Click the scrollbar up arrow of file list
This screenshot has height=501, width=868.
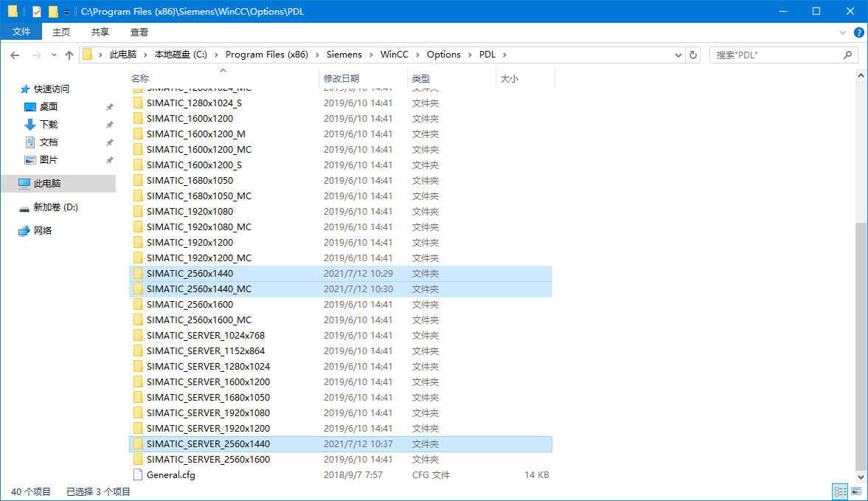[x=861, y=76]
